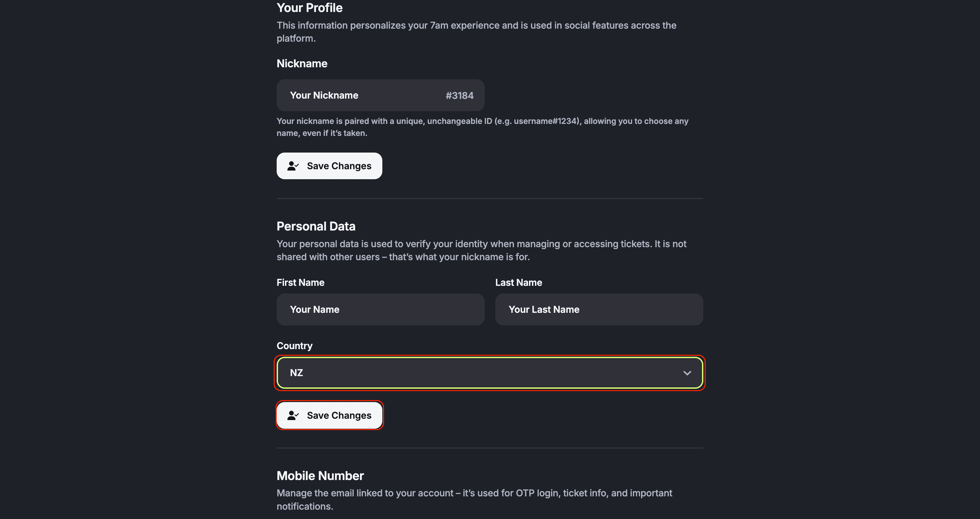980x519 pixels.
Task: Click into the First Name field
Action: point(380,309)
